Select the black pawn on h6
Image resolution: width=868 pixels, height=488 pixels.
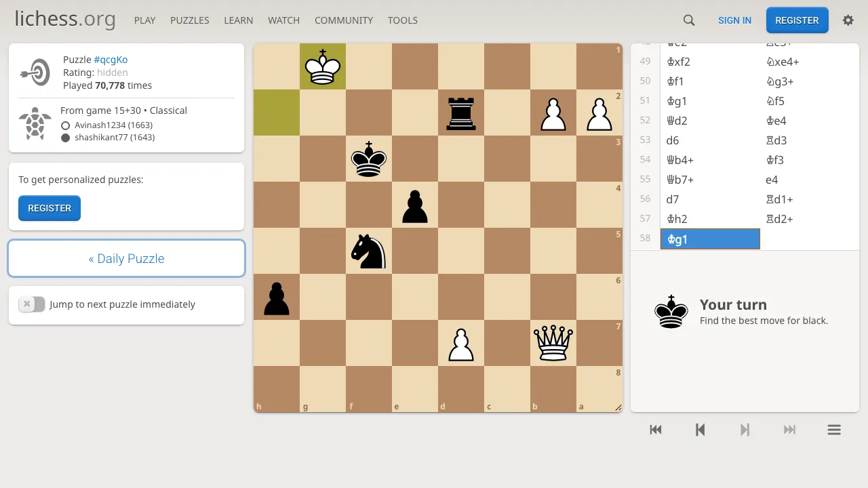[277, 297]
